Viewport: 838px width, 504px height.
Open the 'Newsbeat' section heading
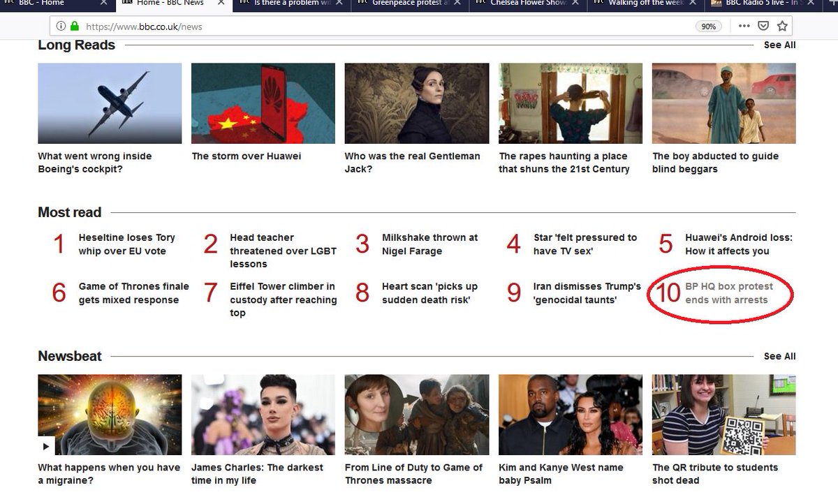pyautogui.click(x=70, y=356)
